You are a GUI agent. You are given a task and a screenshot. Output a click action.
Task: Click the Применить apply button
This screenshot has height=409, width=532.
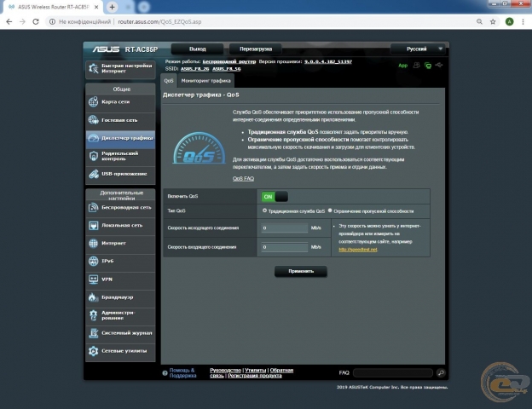(x=301, y=271)
